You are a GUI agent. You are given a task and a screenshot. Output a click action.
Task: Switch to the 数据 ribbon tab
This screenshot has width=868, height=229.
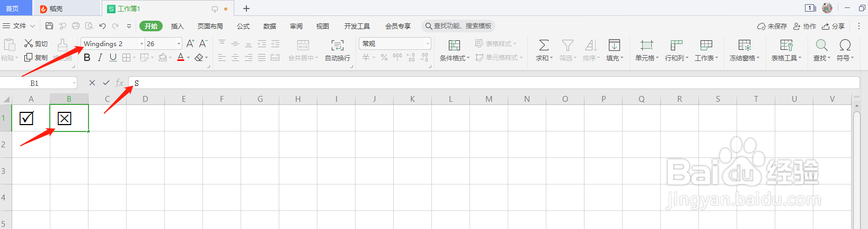[x=270, y=26]
